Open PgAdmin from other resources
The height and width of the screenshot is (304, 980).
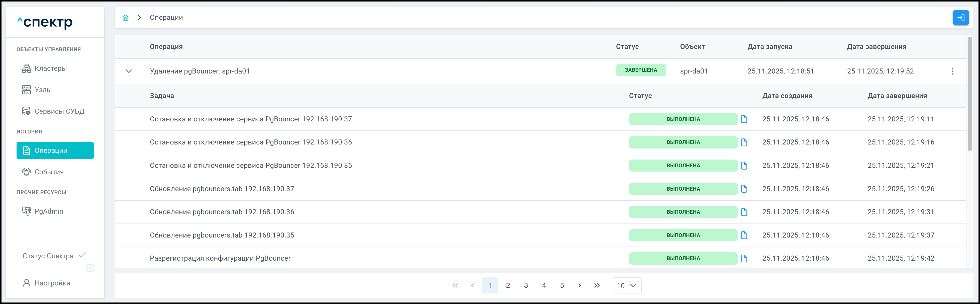click(x=49, y=211)
